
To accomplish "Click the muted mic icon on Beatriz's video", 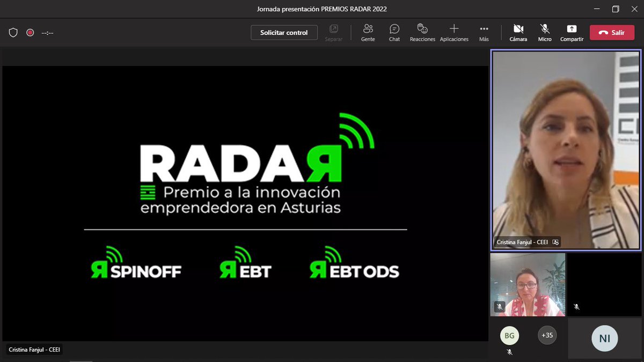I will pos(499,307).
